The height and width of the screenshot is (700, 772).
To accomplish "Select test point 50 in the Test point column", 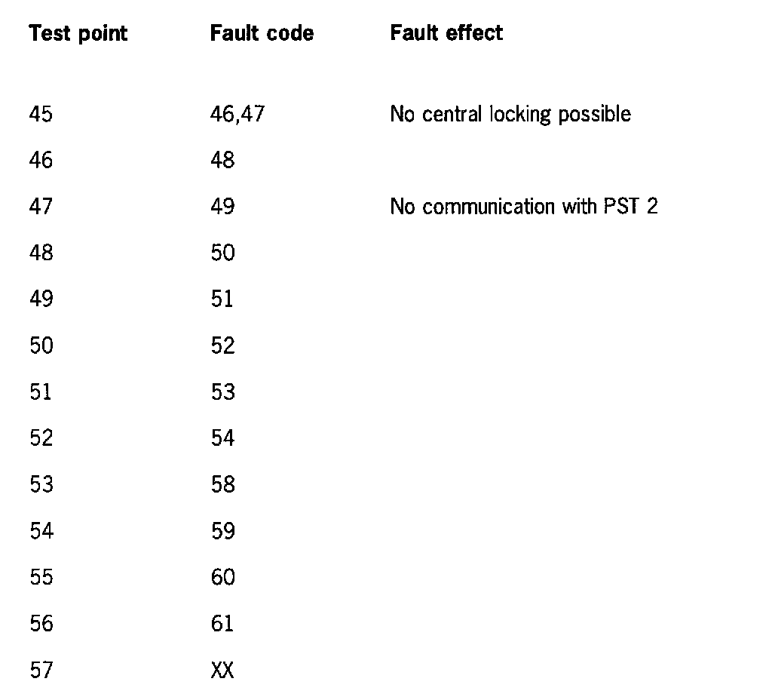I will click(41, 345).
